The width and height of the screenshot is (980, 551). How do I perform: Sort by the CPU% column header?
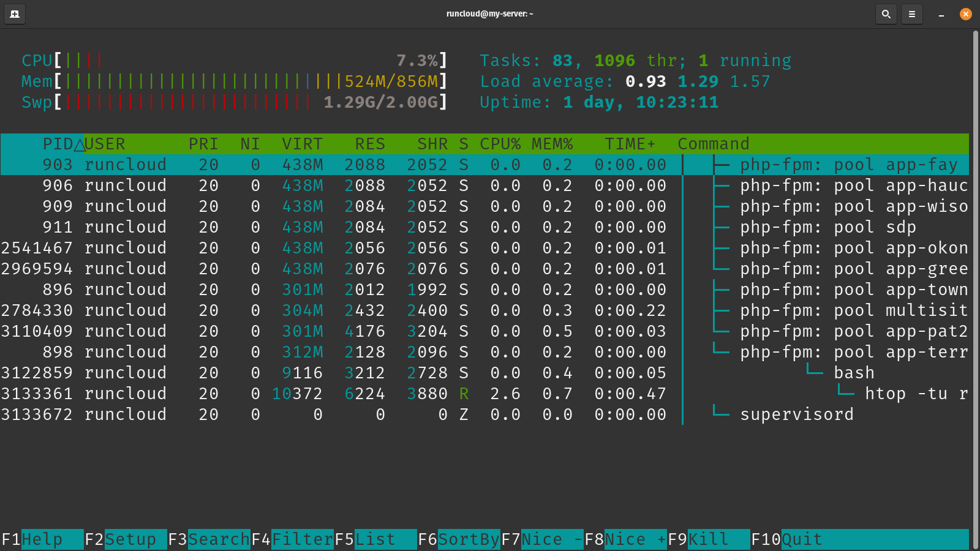500,144
